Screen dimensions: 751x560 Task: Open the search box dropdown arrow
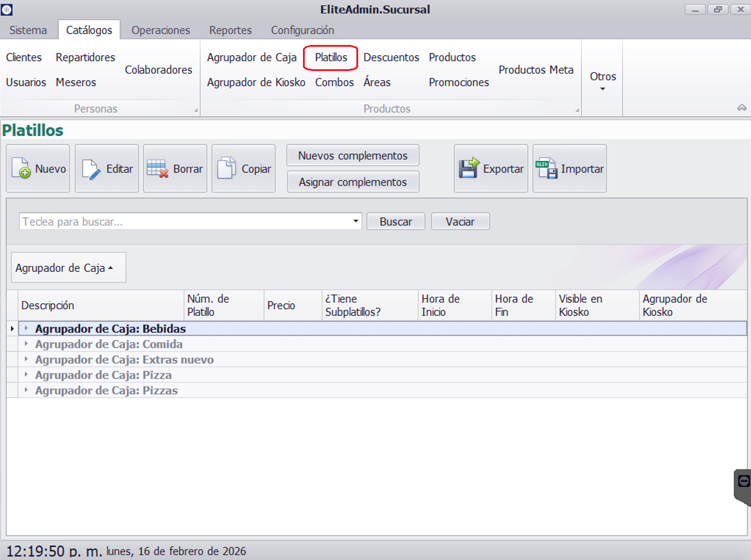356,222
